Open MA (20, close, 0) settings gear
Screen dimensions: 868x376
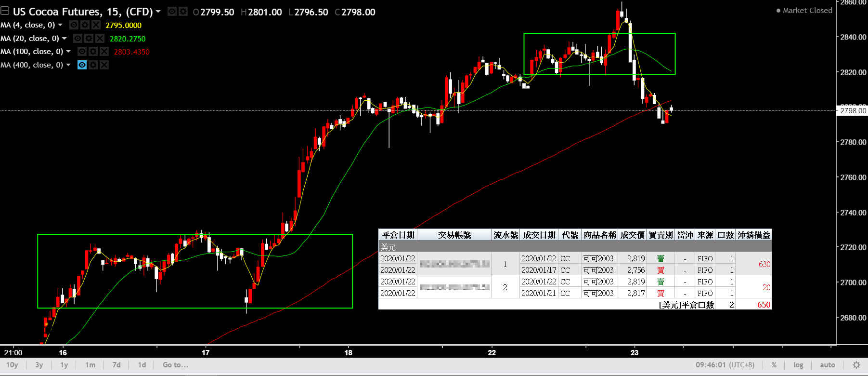(89, 38)
